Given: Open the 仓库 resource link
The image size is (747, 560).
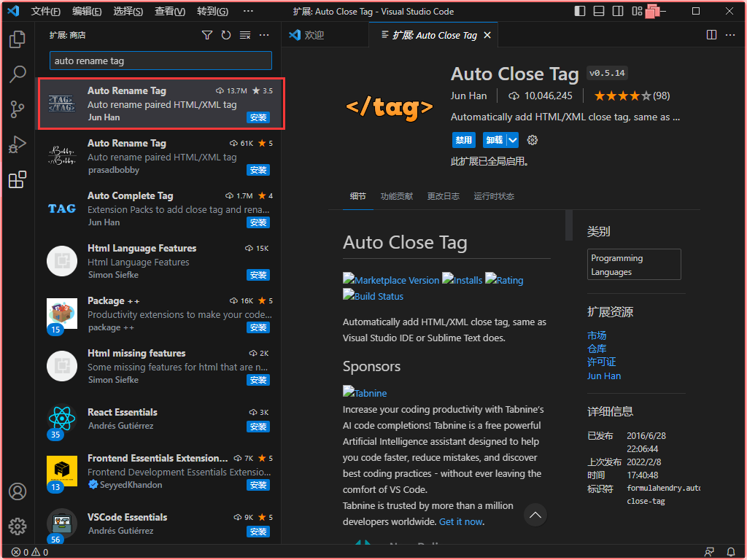Looking at the screenshot, I should pyautogui.click(x=597, y=349).
